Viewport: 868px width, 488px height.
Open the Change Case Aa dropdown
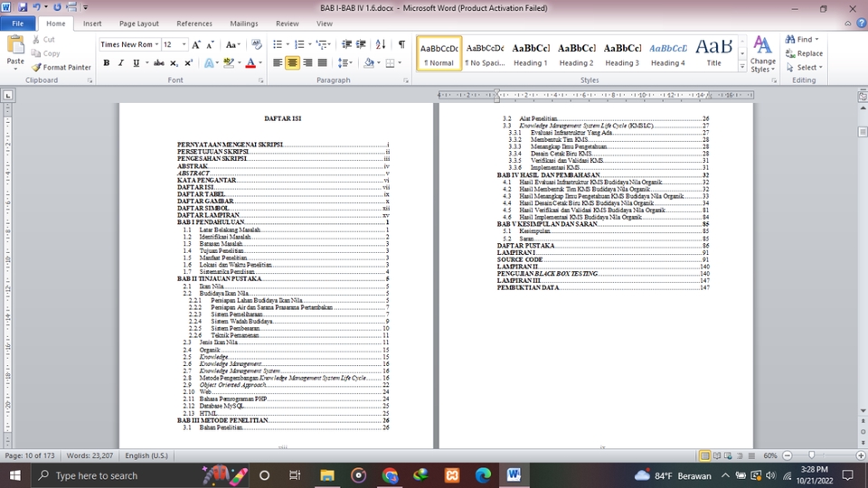pos(232,44)
